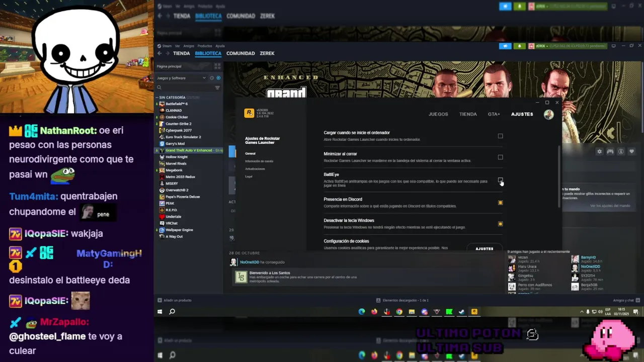
Task: Open the Windows Start menu
Action: (x=159, y=312)
